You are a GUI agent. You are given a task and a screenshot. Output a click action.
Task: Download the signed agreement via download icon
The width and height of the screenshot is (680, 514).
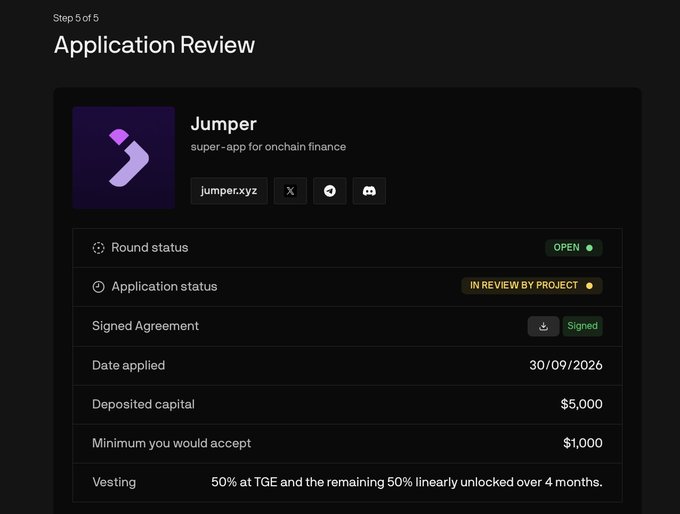point(543,326)
